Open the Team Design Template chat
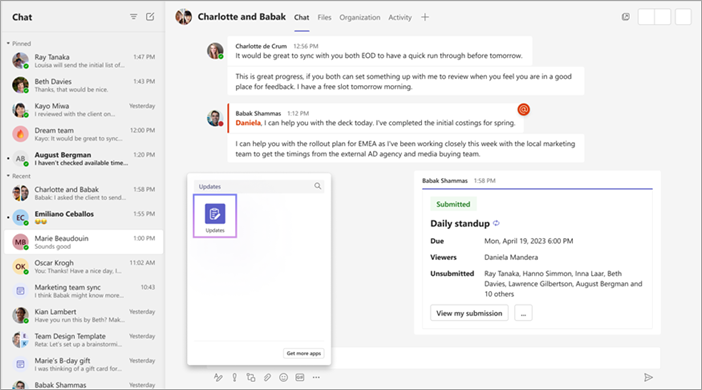The width and height of the screenshot is (702, 390). pos(83,340)
